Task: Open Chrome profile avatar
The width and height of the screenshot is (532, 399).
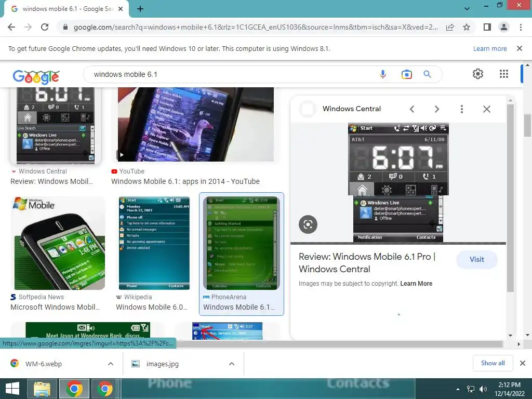Action: (x=504, y=27)
